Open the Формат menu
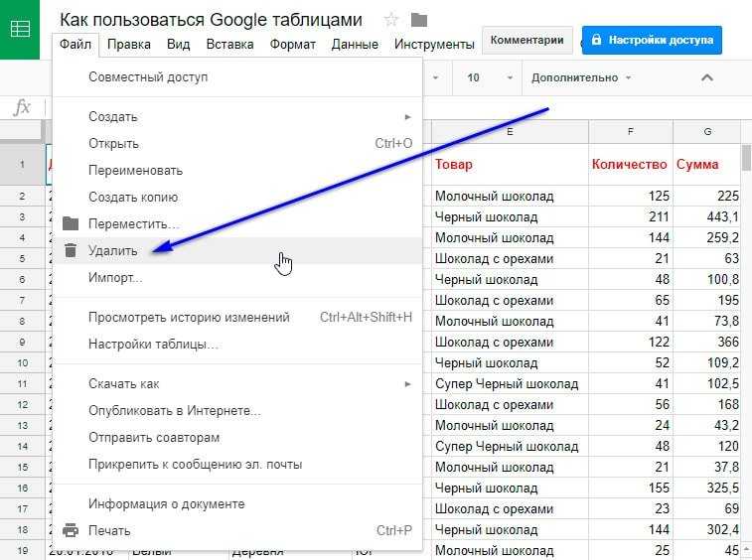The width and height of the screenshot is (752, 560). (292, 44)
